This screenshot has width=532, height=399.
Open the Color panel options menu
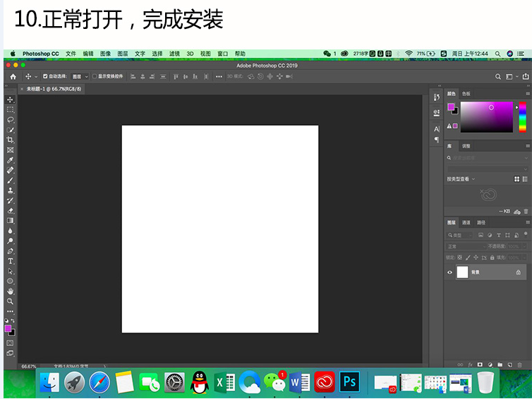pyautogui.click(x=528, y=93)
